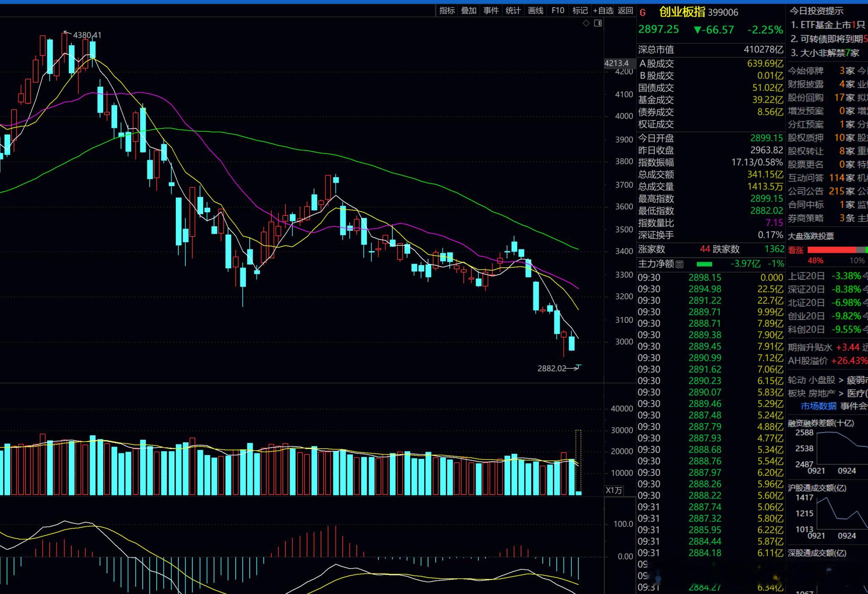Open the 事件 events menu

[491, 11]
